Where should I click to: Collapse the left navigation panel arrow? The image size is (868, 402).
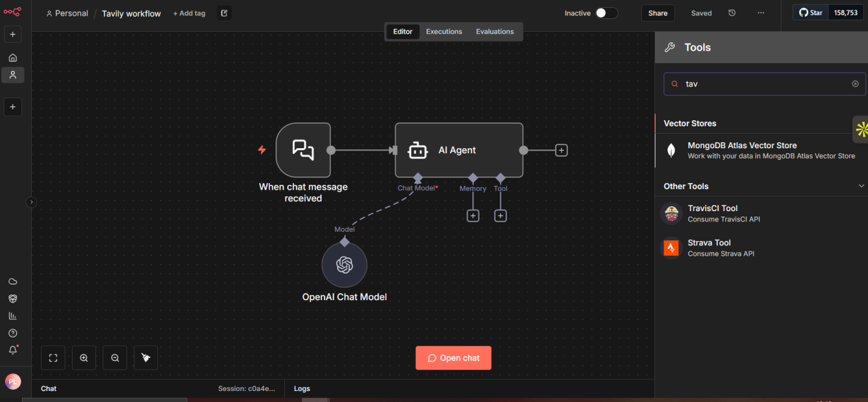31,202
